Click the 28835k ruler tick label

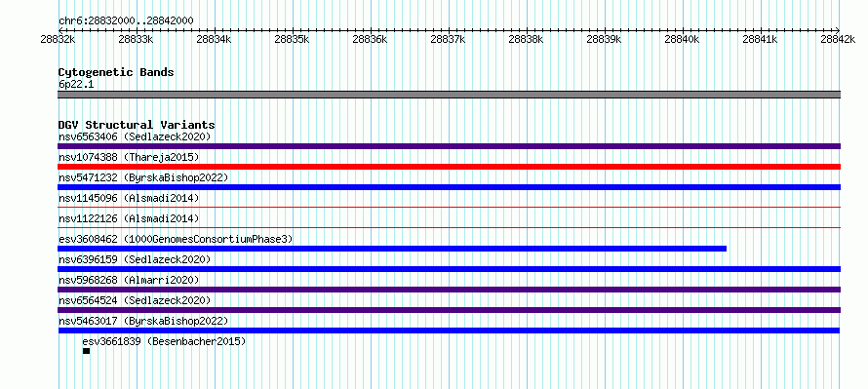pyautogui.click(x=293, y=39)
